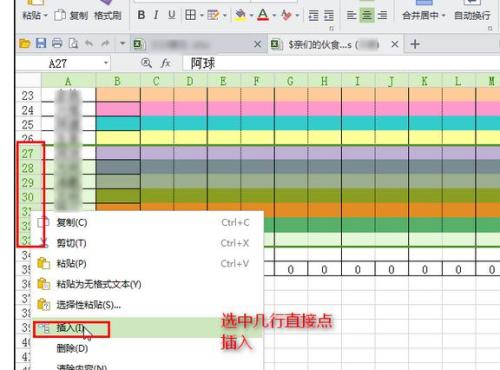Choose 选择性粘贴(S)... in context menu
Viewport: 500px width, 370px height.
click(147, 305)
